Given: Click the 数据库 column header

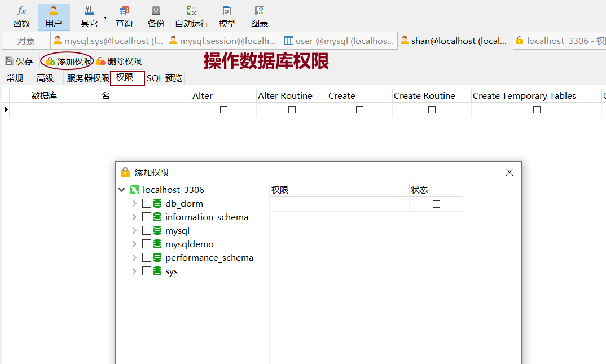Looking at the screenshot, I should coord(65,95).
